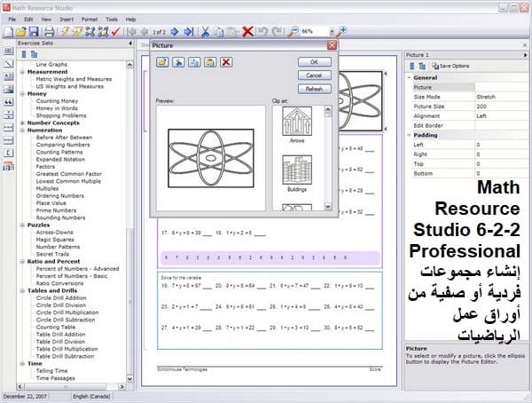Select the Buildings clip art thumbnail

click(x=297, y=170)
